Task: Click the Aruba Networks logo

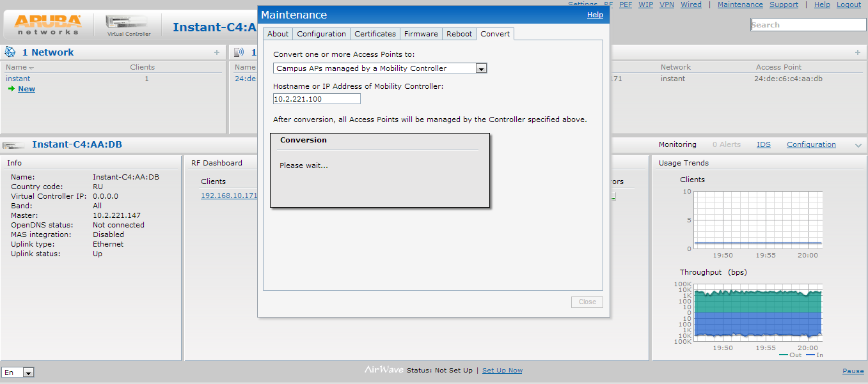Action: tap(48, 24)
